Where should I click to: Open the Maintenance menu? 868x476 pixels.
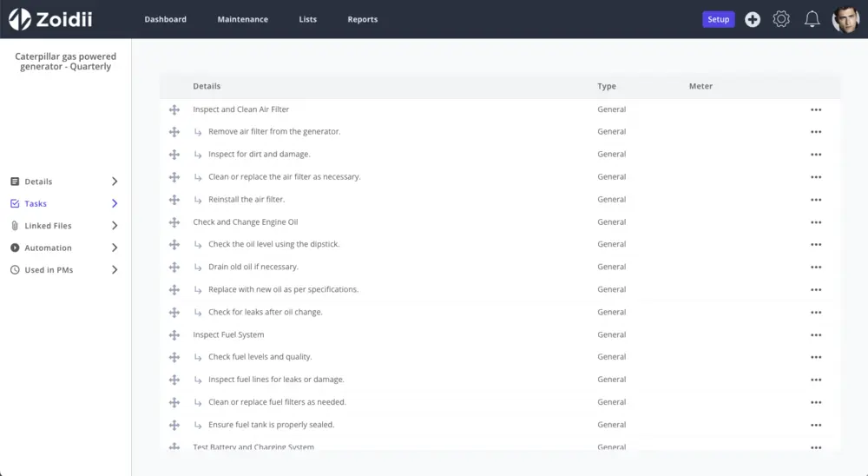(242, 19)
